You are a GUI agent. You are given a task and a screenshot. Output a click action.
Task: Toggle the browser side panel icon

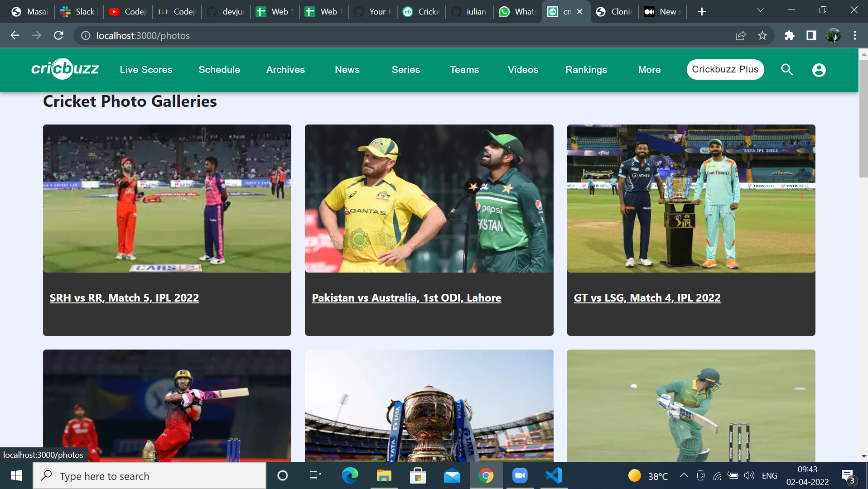coord(811,35)
